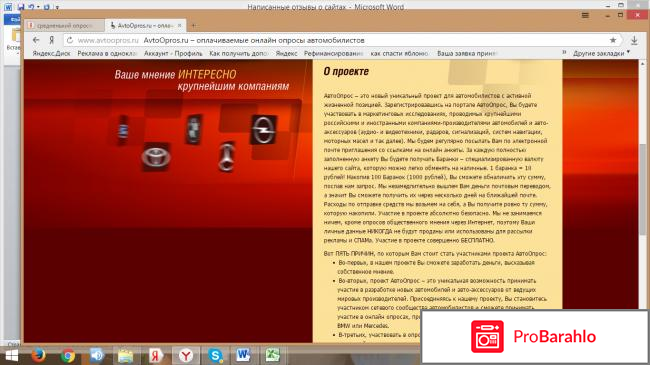Click the Word app icon in title bar
This screenshot has width=650, height=365.
coord(8,7)
